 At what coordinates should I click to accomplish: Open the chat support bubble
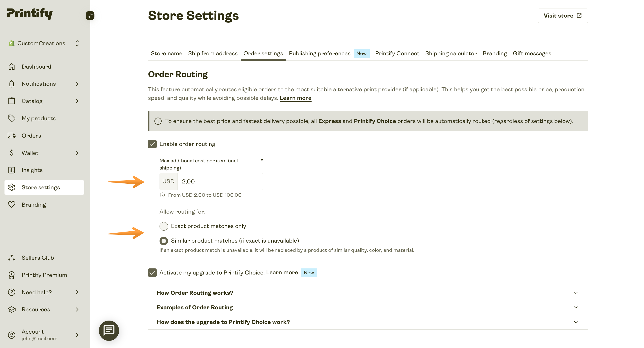pos(109,330)
